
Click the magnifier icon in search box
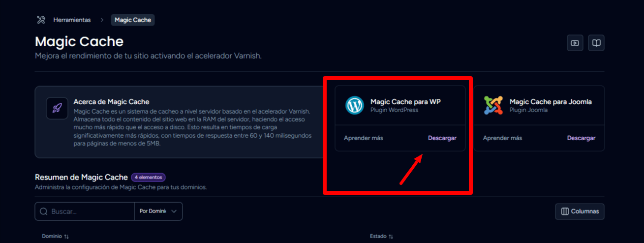(44, 212)
